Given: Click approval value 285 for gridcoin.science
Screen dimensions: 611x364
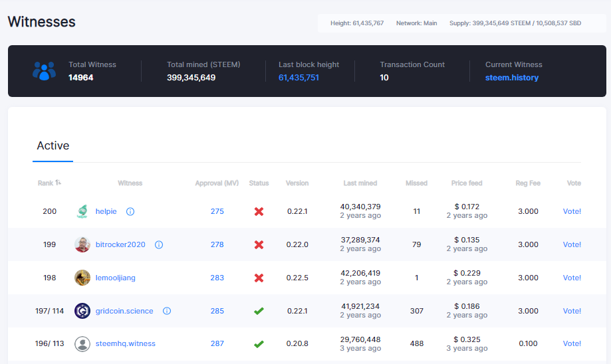Looking at the screenshot, I should coord(217,311).
